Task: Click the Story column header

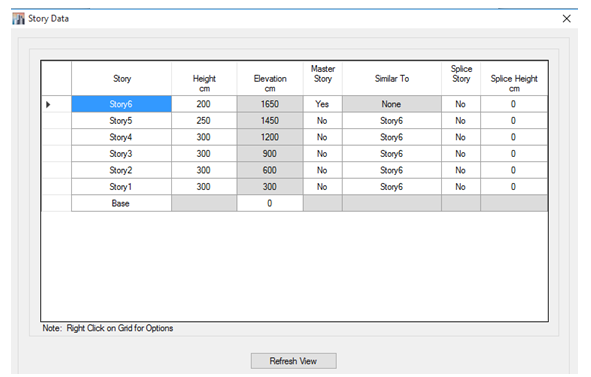Action: click(121, 78)
